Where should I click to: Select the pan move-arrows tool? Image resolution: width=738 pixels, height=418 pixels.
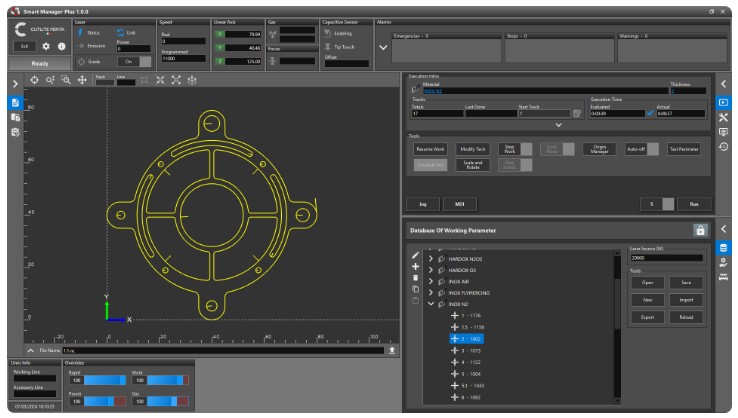(x=82, y=80)
